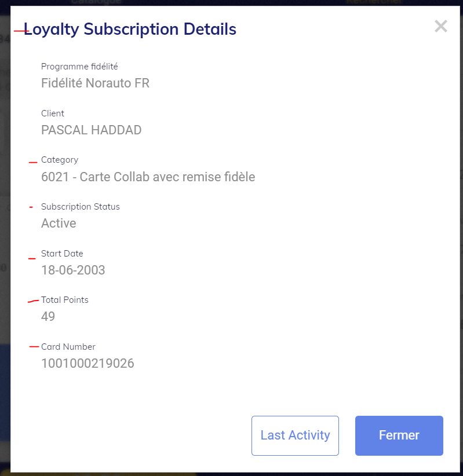Select the Fidélité Norauto FR value
The width and height of the screenshot is (463, 476).
pos(95,83)
